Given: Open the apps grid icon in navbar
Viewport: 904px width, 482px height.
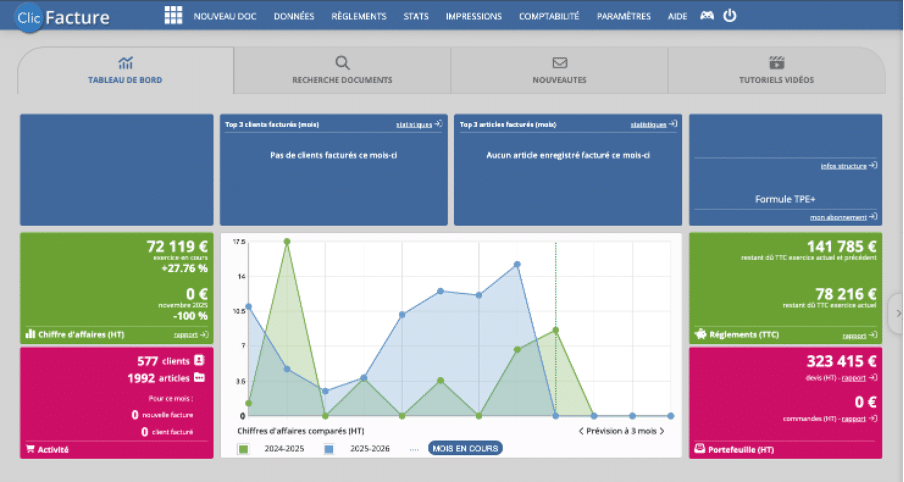Looking at the screenshot, I should point(173,15).
